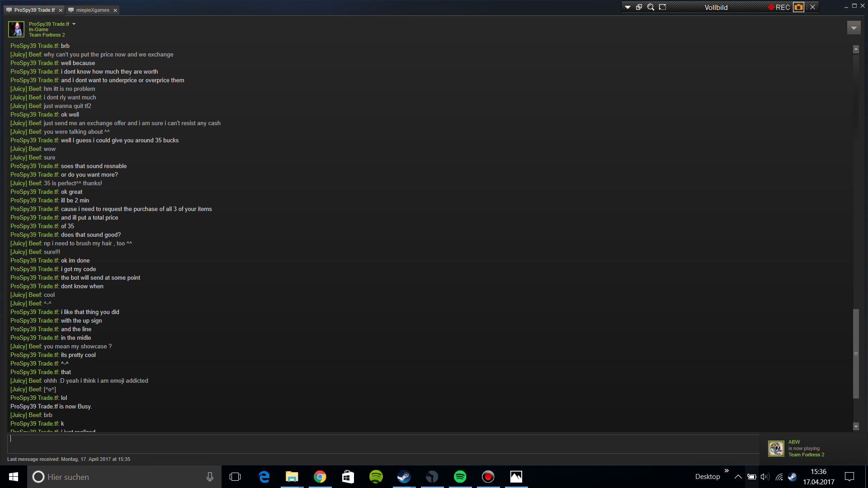
Task: Take a screenshot with the orange camera icon
Action: (799, 7)
